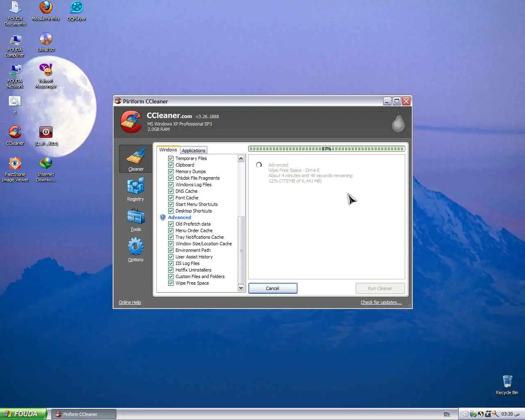
Task: Select the red power shutdown desktop icon
Action: pyautogui.click(x=46, y=135)
